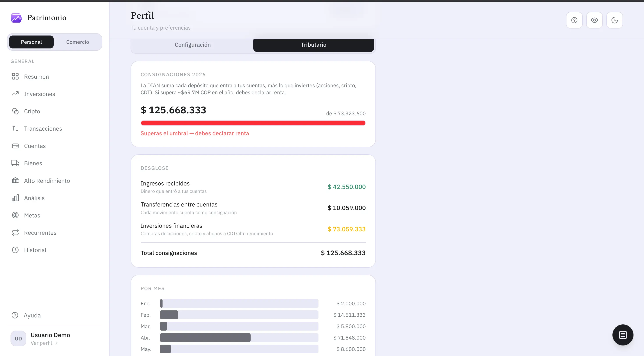Open Recurrentes via its repeat icon

point(15,233)
